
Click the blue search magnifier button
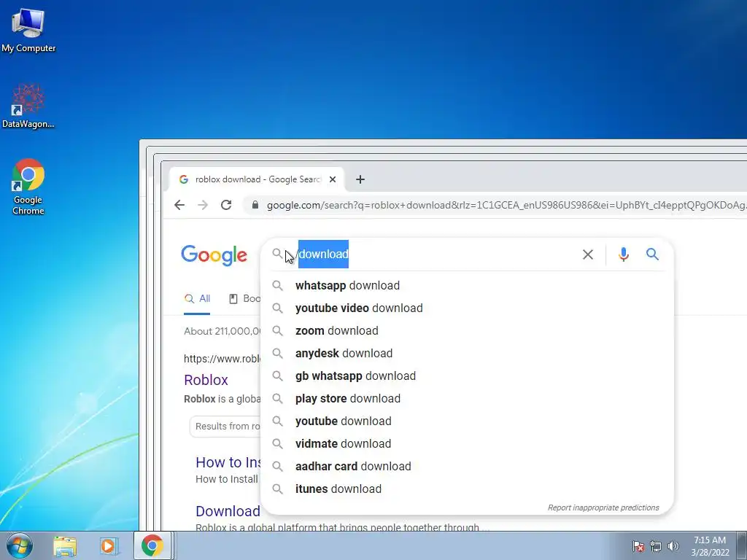[652, 254]
